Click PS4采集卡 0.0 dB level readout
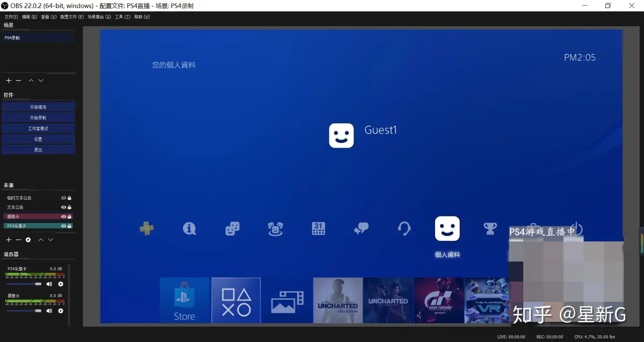This screenshot has width=644, height=342. click(x=56, y=269)
